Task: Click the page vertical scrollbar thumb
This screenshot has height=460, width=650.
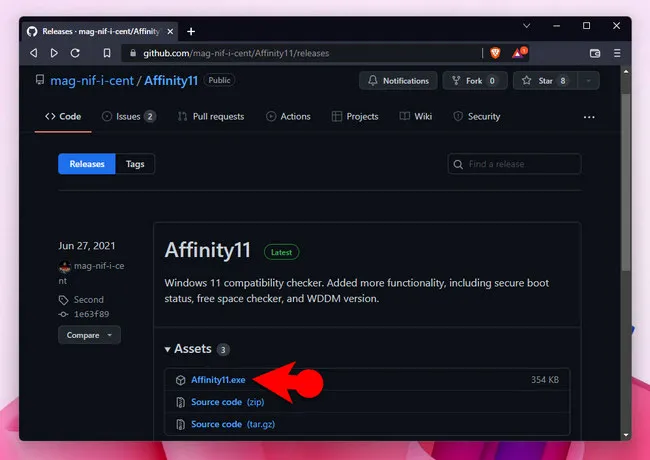Action: pos(626,182)
